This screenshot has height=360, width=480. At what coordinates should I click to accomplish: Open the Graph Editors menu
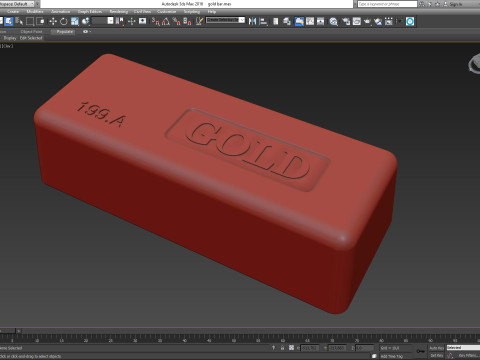point(90,12)
